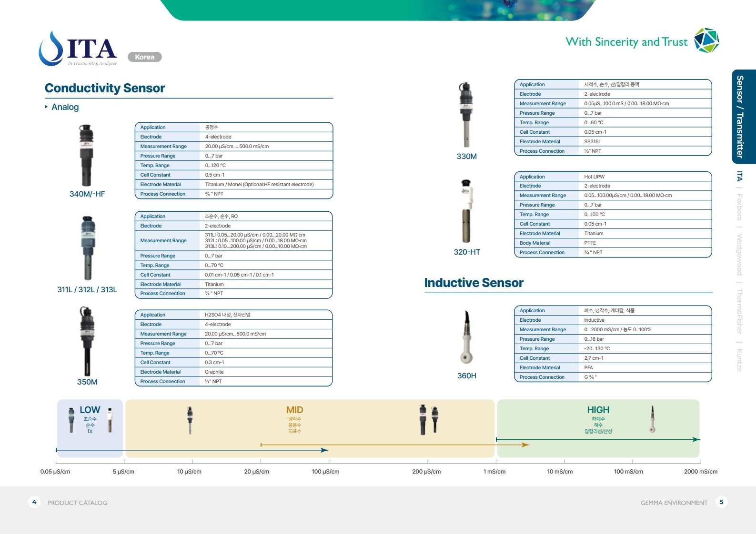Click the white sensor icon in LOW box
Image resolution: width=756 pixels, height=534 pixels.
click(110, 420)
